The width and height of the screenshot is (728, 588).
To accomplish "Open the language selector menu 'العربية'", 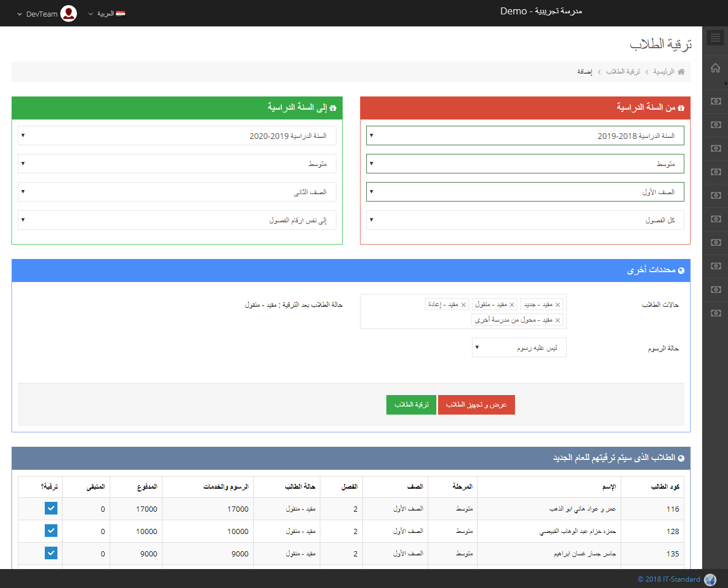I will (x=107, y=13).
